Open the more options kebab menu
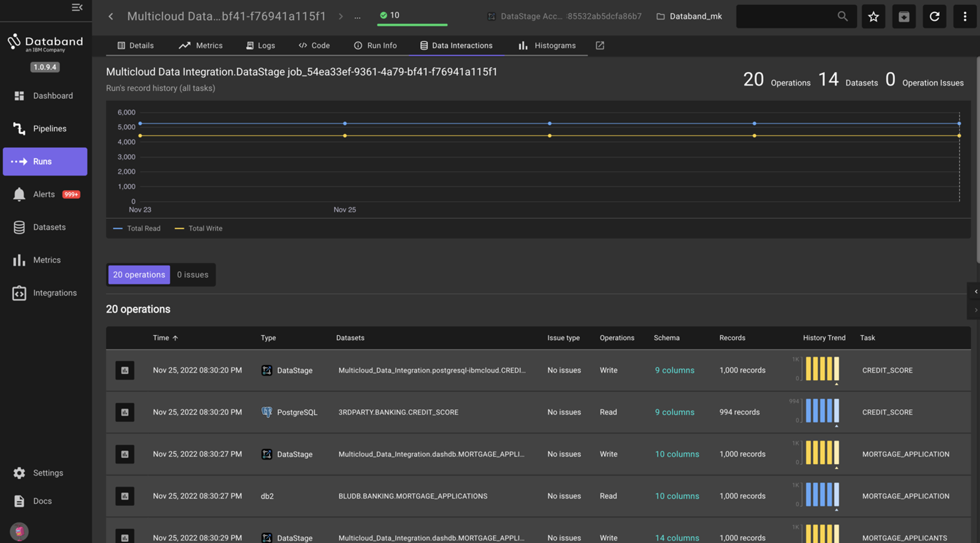 tap(965, 16)
